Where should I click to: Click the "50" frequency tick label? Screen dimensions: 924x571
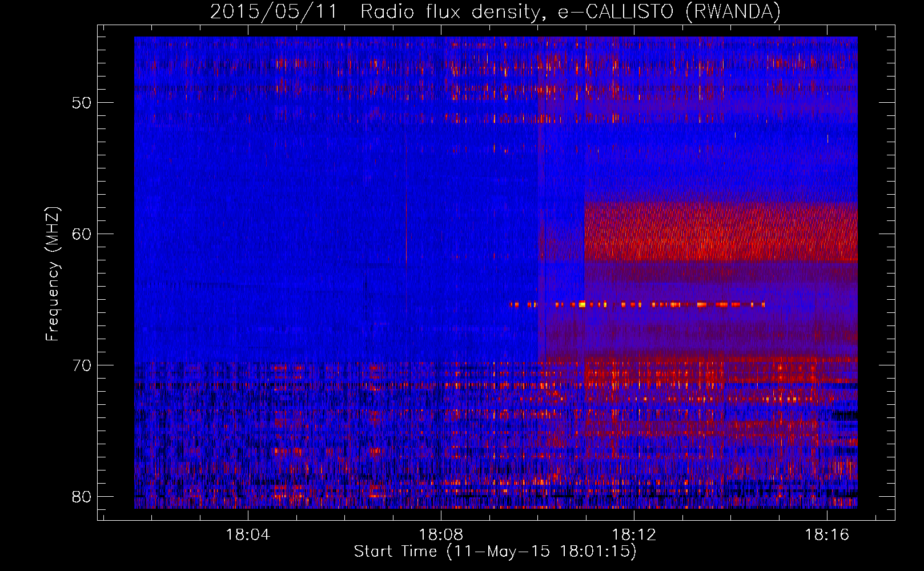(82, 103)
